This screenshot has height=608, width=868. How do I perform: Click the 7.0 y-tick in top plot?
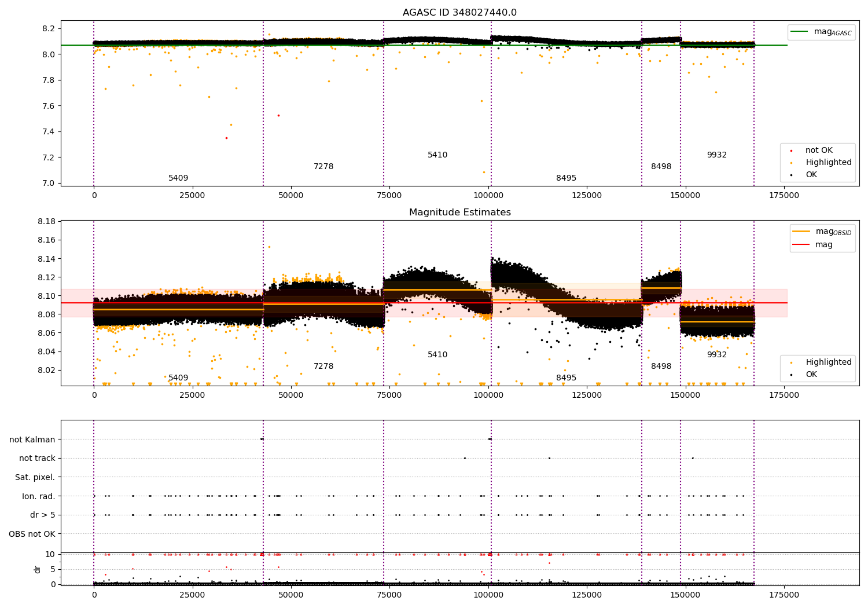click(49, 184)
